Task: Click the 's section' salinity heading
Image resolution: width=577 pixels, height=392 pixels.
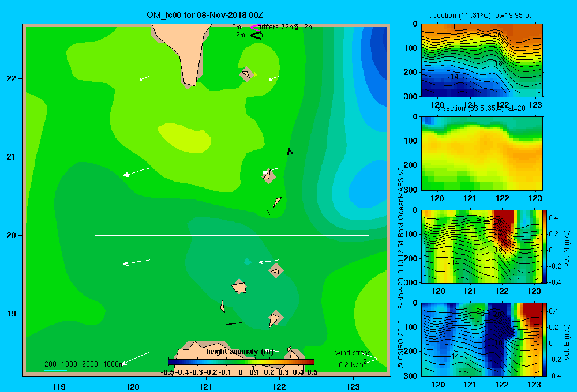Action: pyautogui.click(x=481, y=108)
